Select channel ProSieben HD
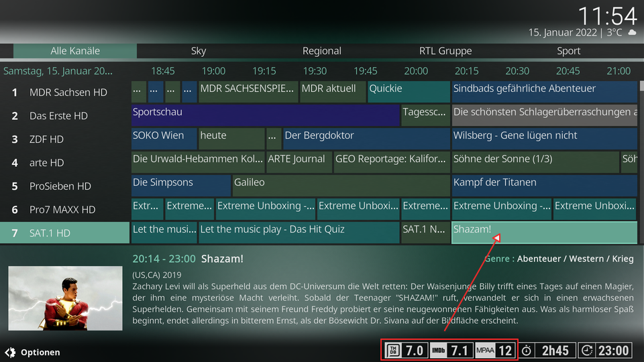This screenshot has width=644, height=362. (x=65, y=186)
